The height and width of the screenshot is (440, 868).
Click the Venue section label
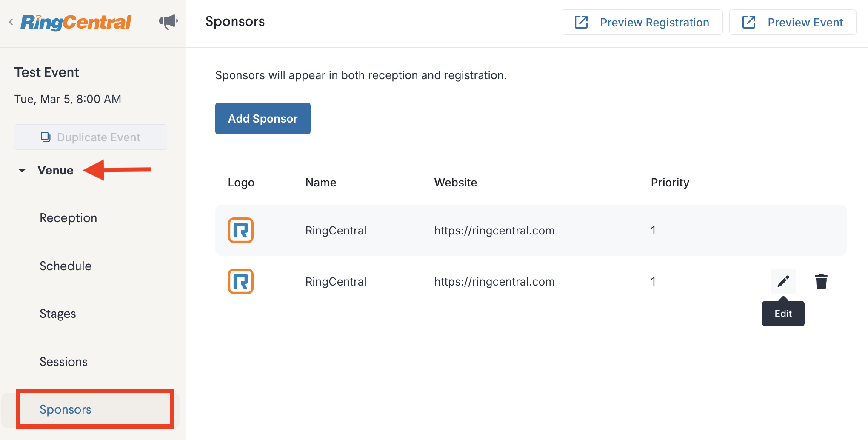point(56,170)
